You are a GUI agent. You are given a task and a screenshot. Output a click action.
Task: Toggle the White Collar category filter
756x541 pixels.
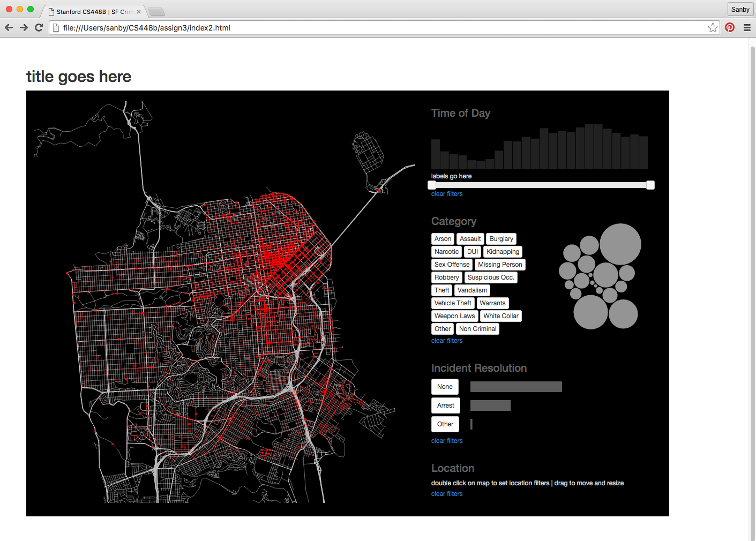click(501, 316)
